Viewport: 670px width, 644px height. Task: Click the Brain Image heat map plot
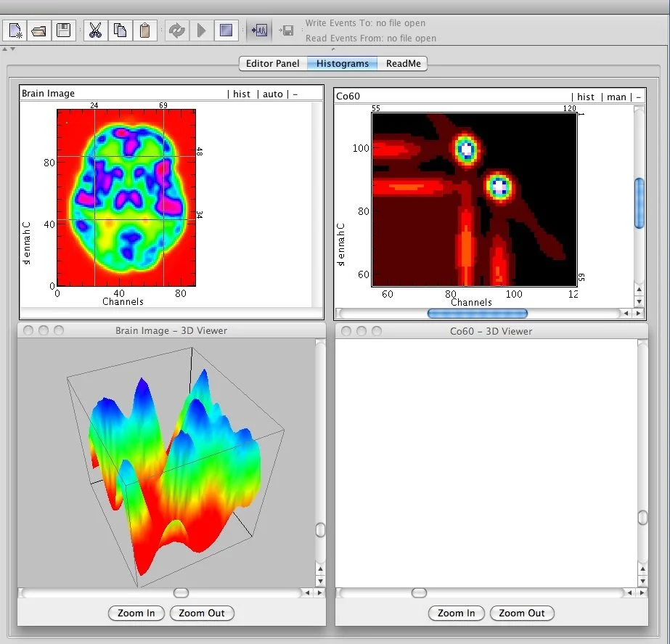coord(126,197)
